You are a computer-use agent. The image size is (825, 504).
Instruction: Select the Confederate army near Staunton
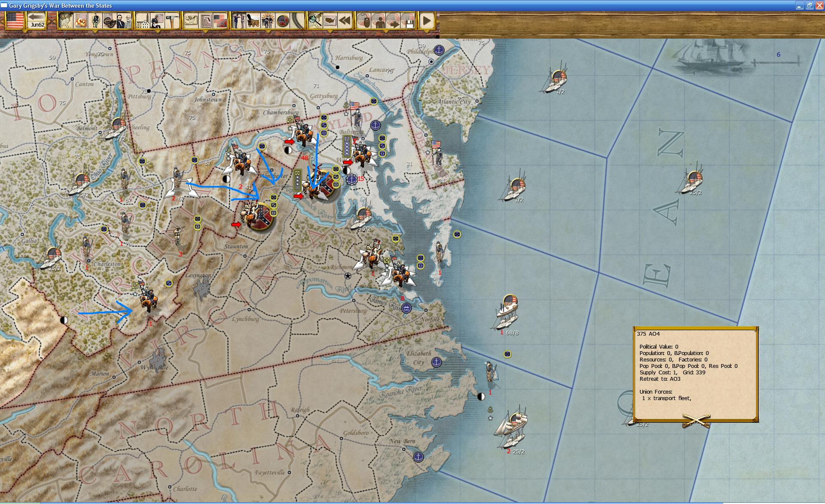click(x=257, y=216)
